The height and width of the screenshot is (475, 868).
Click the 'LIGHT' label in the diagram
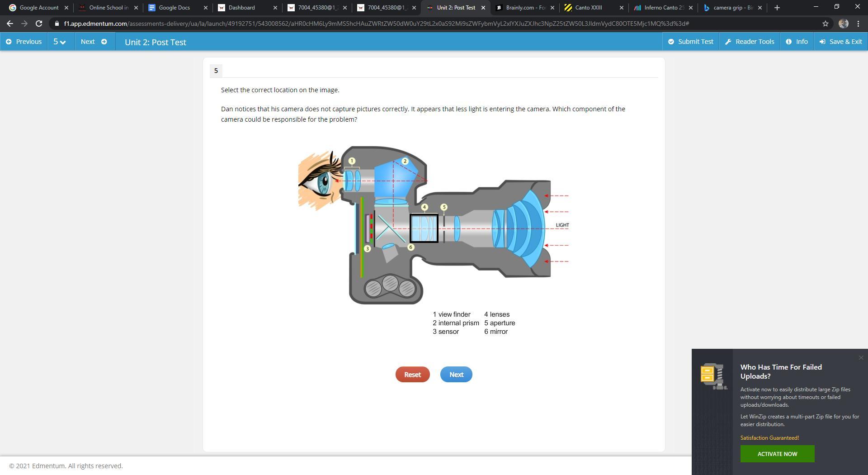click(562, 225)
